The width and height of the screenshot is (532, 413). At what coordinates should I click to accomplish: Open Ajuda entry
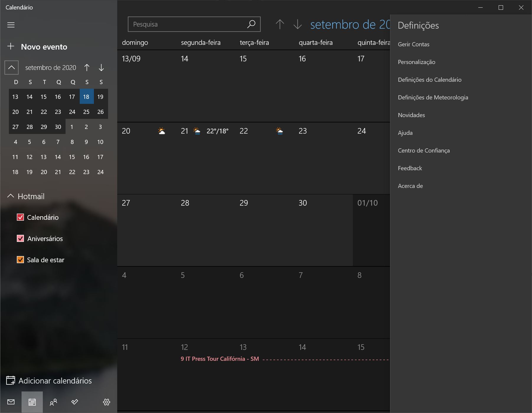(405, 133)
